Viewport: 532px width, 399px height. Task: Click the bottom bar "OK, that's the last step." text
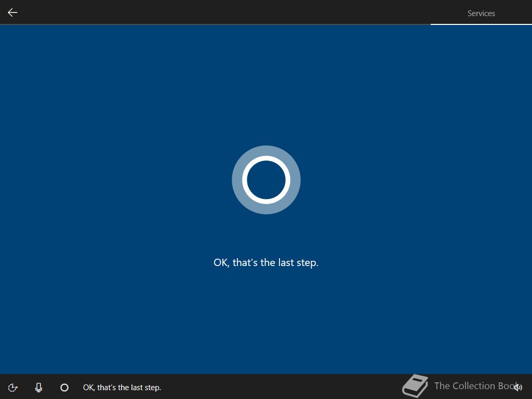click(x=122, y=388)
